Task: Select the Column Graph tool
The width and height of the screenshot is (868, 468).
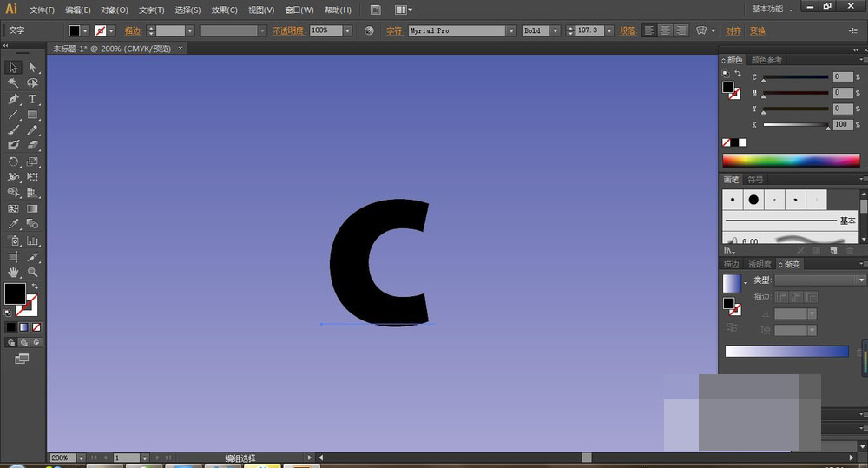Action: point(32,241)
